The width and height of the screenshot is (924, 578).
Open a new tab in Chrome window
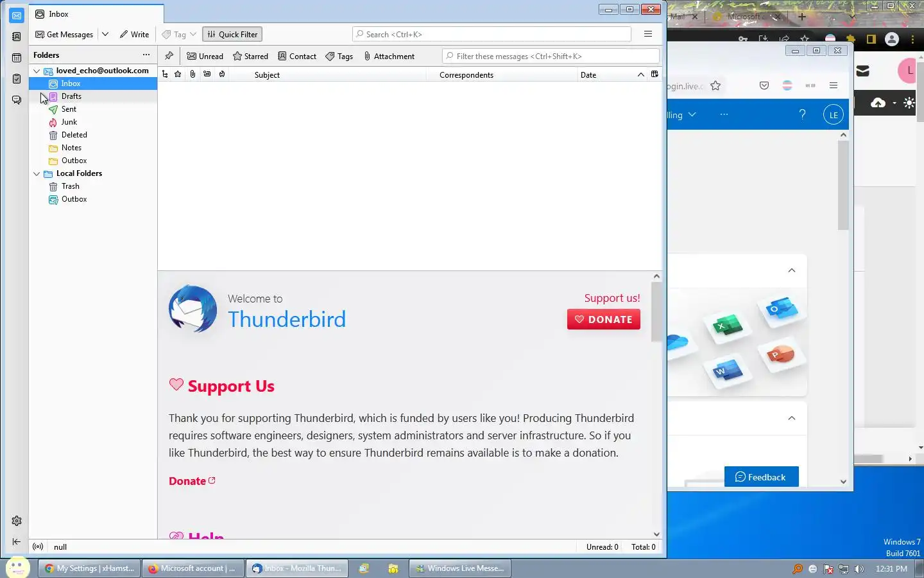click(x=801, y=17)
